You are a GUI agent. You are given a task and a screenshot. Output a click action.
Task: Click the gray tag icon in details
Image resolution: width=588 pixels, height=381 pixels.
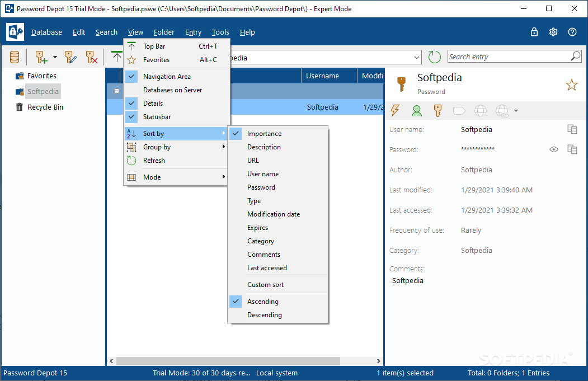459,111
